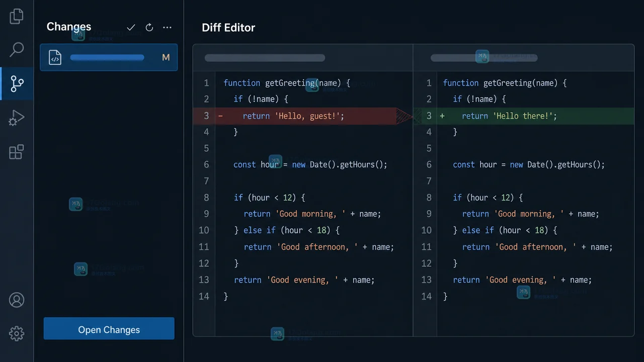
Task: Click 'Good evening' return line in right pane
Action: (522, 280)
